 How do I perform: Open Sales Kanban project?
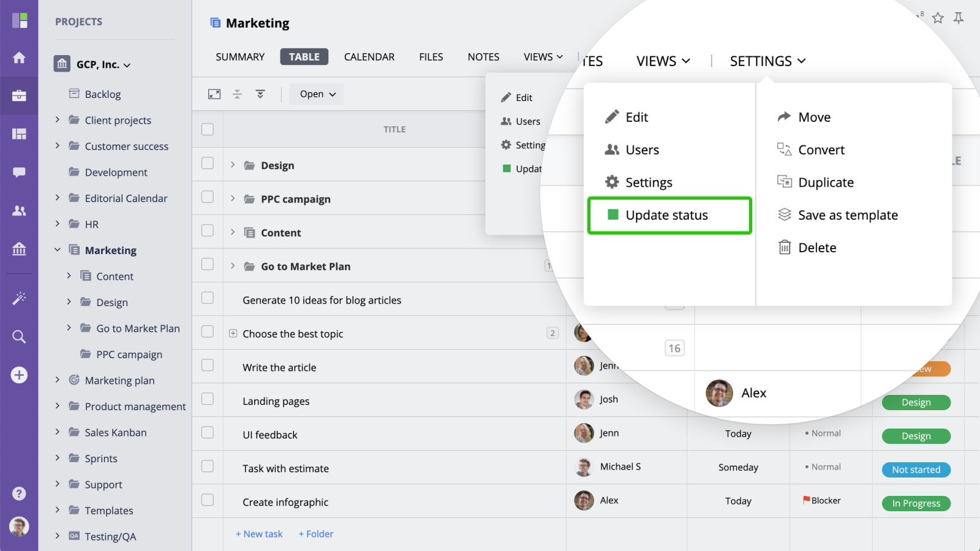pyautogui.click(x=115, y=432)
